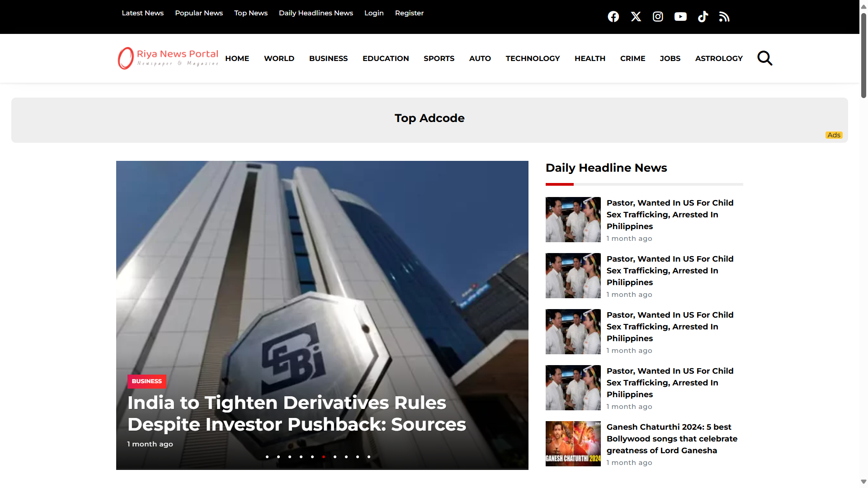Image resolution: width=868 pixels, height=488 pixels.
Task: Select the active red slider dot
Action: (x=324, y=457)
